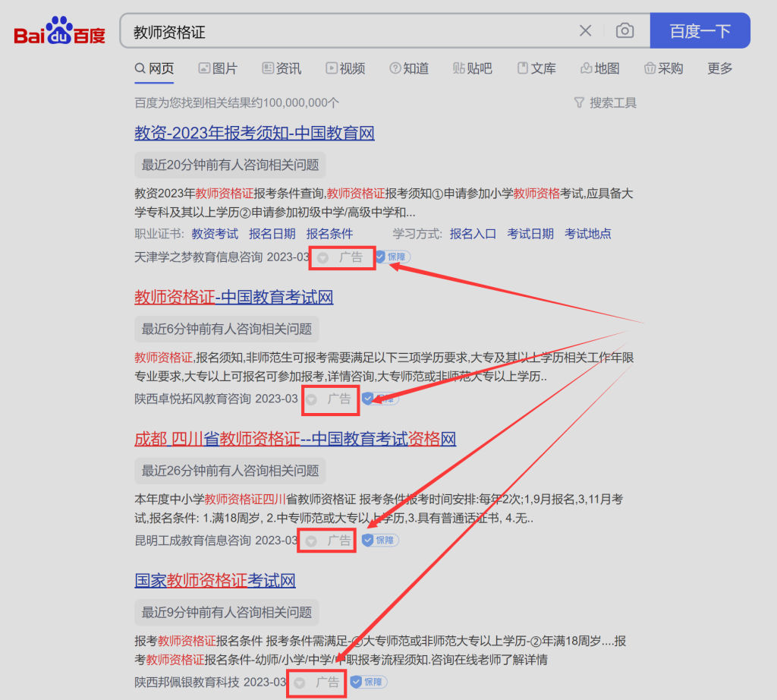Expand the 更多 menu

click(x=719, y=68)
